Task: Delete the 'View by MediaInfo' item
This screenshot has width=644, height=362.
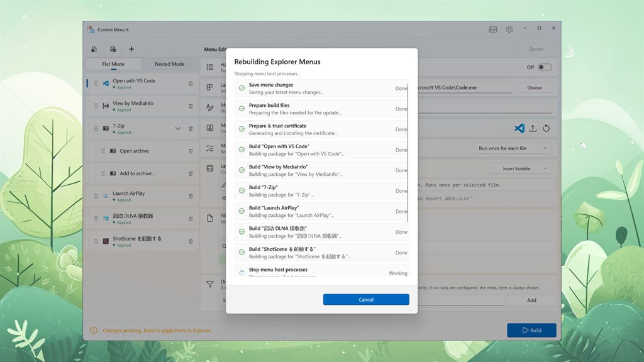Action: coord(191,106)
